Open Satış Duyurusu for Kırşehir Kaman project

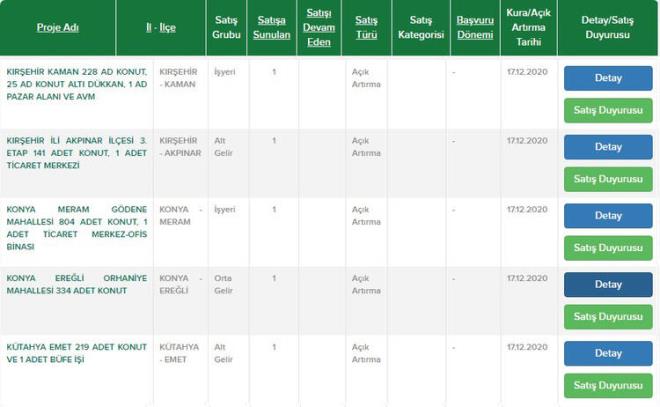coord(608,111)
